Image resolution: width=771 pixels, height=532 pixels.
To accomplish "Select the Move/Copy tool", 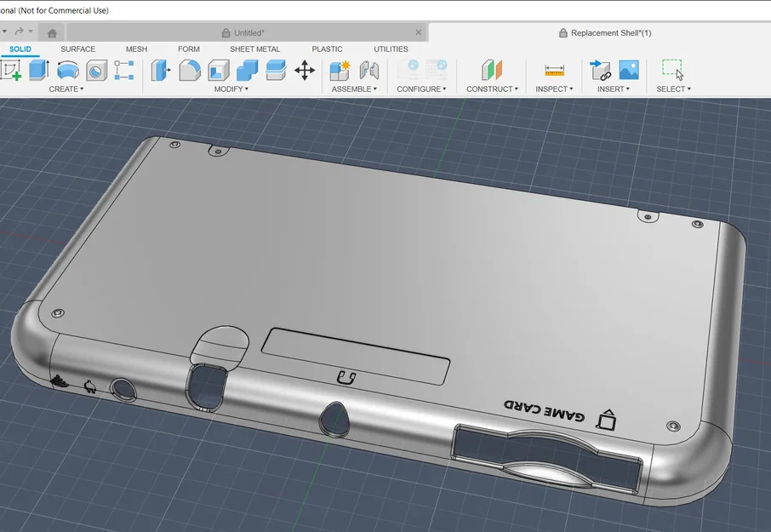I will (305, 71).
